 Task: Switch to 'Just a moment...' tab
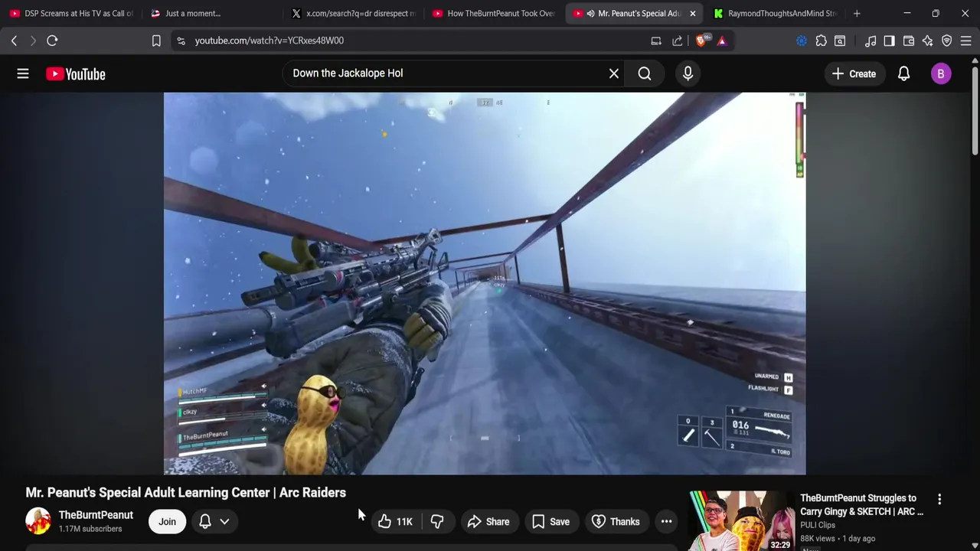click(212, 13)
